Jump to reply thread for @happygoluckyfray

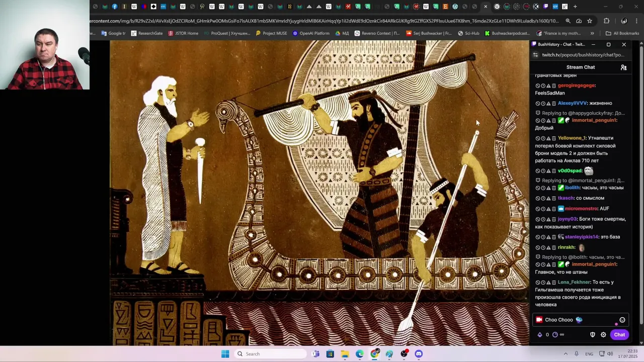580,113
